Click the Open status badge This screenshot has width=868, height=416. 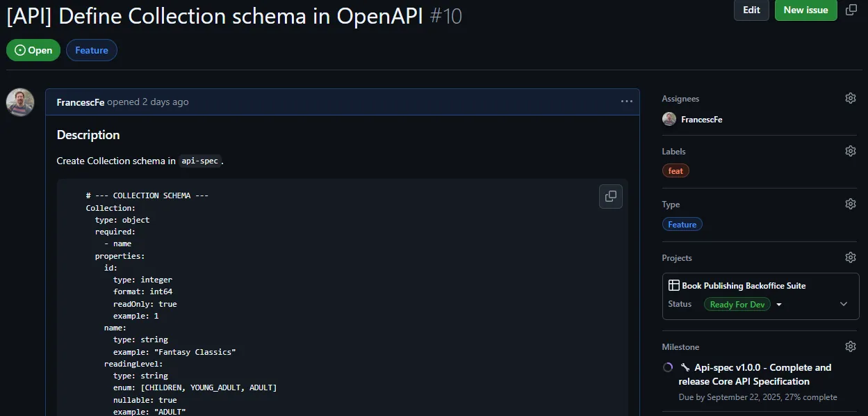click(x=33, y=50)
